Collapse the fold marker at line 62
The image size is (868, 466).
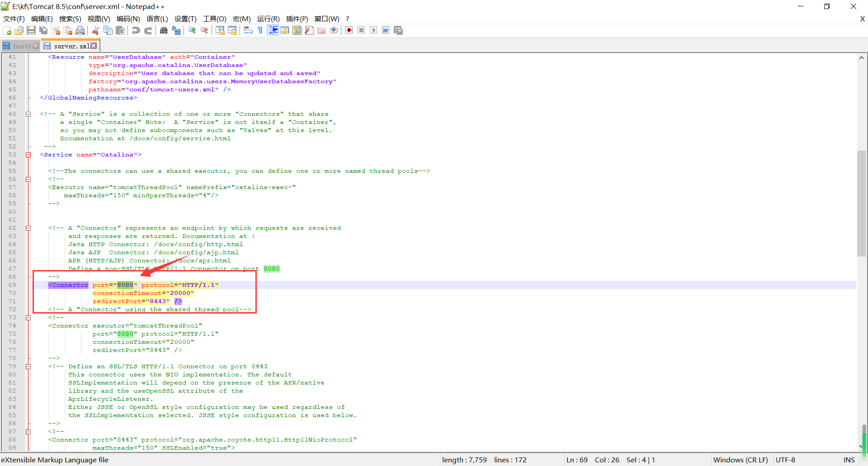(28, 228)
